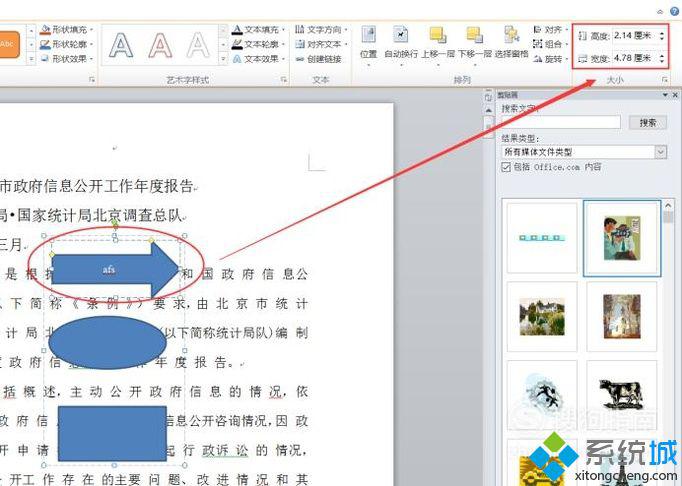Click the document vertical scrollbar up arrow

(x=488, y=111)
